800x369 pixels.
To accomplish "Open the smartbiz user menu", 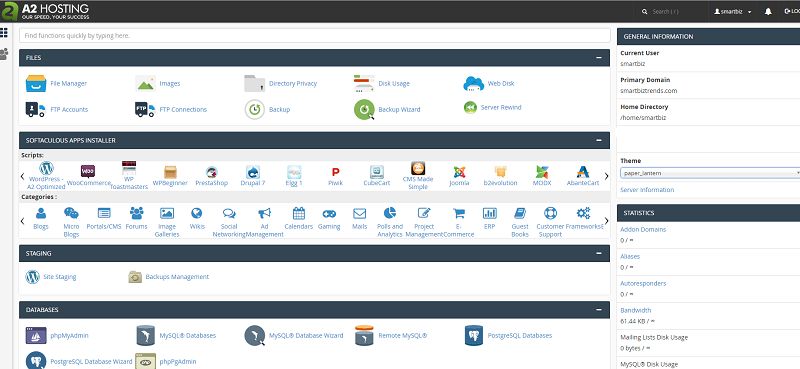I will (x=733, y=12).
